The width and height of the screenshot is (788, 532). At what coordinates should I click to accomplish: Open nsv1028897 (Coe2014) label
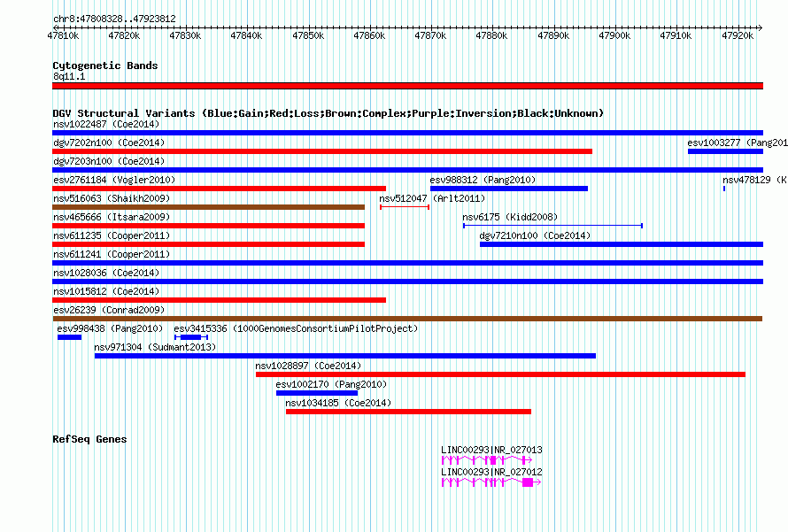pyautogui.click(x=308, y=366)
